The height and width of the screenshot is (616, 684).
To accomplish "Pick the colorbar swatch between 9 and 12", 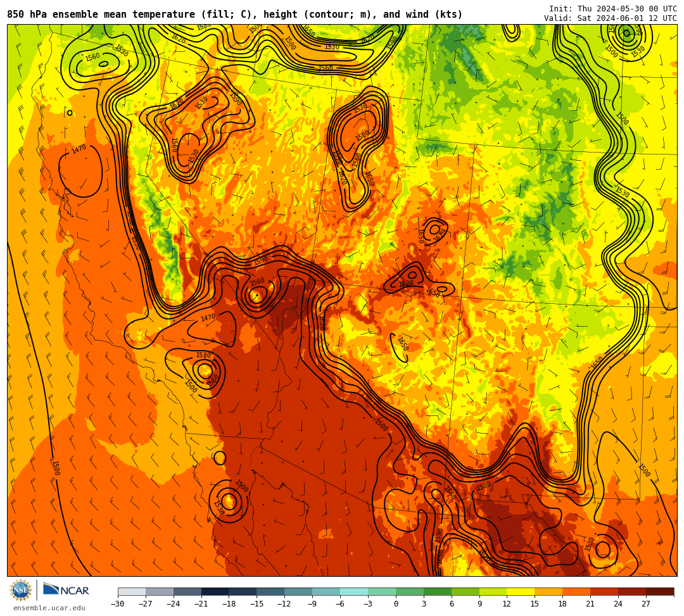I will pyautogui.click(x=493, y=591).
